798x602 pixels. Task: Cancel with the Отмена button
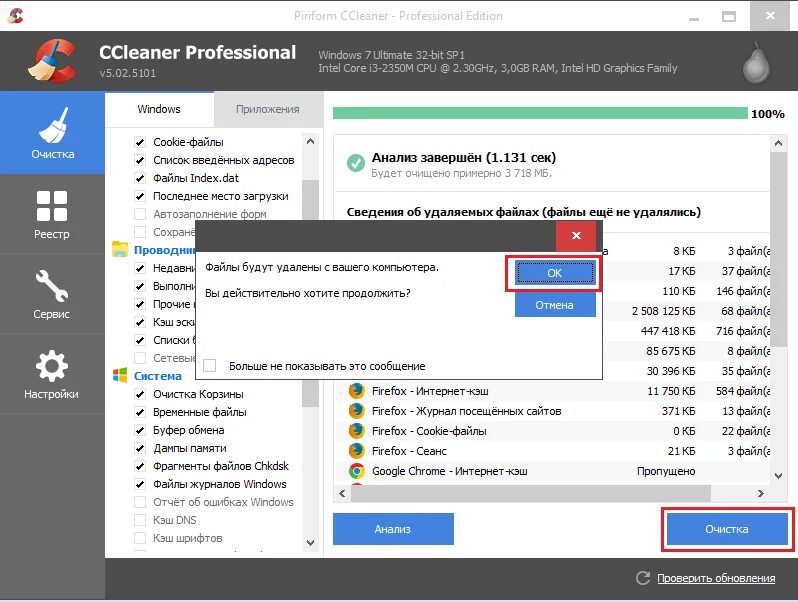coord(555,305)
